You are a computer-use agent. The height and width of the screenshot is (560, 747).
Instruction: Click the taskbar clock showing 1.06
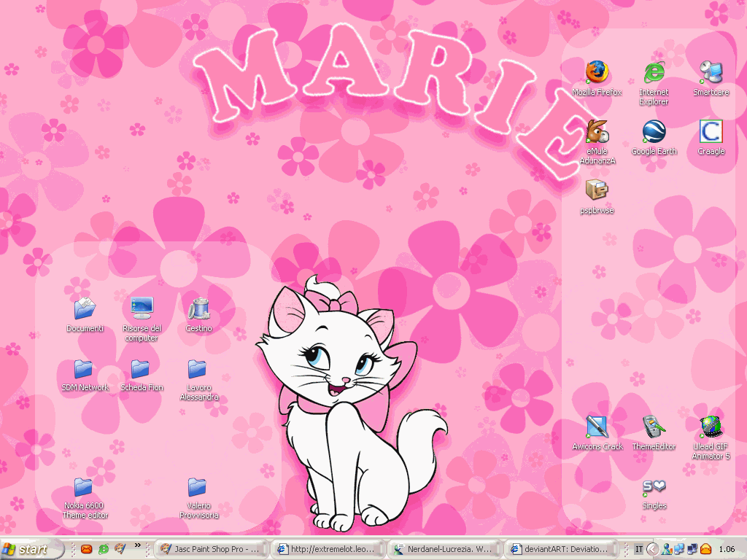pos(727,549)
